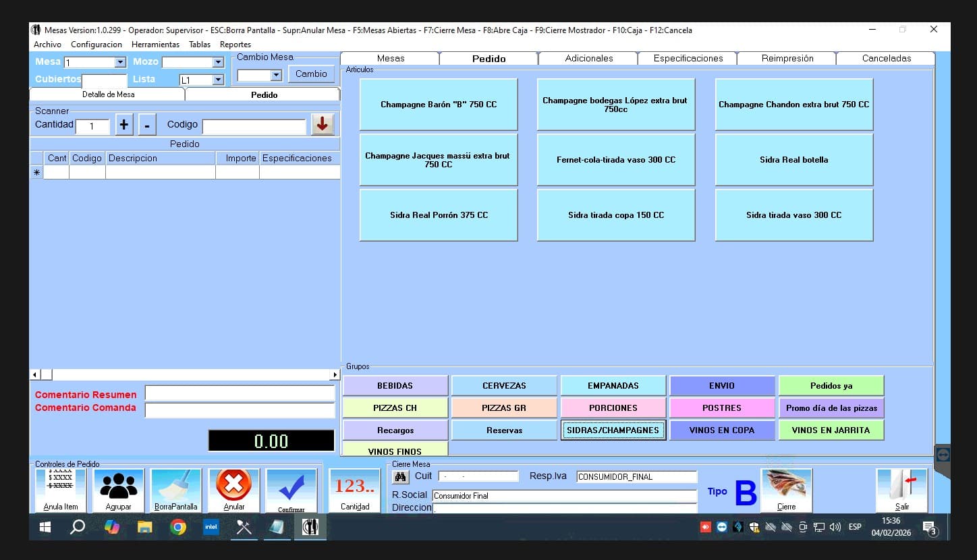Expand the Mesa dropdown
Image resolution: width=977 pixels, height=560 pixels.
click(x=120, y=62)
